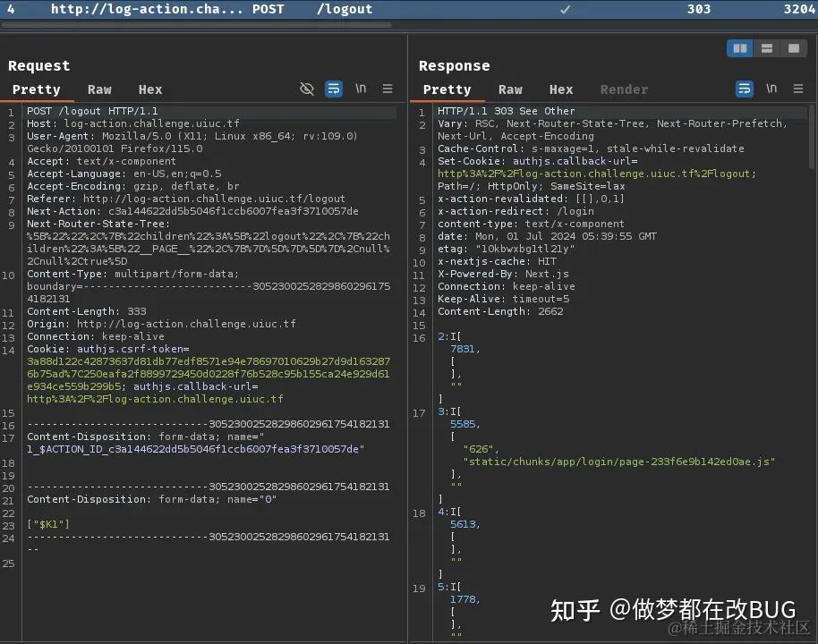Open the Request pane hamburger menu
The height and width of the screenshot is (644, 818).
[388, 89]
